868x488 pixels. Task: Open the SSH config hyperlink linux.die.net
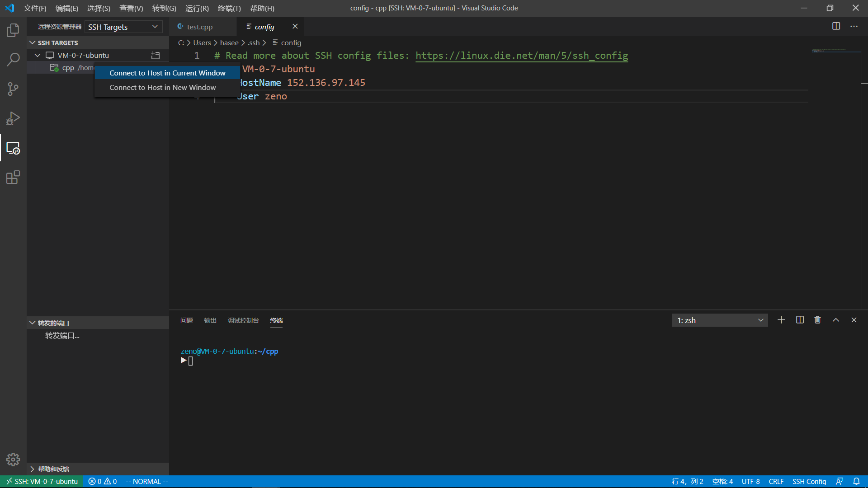coord(522,56)
